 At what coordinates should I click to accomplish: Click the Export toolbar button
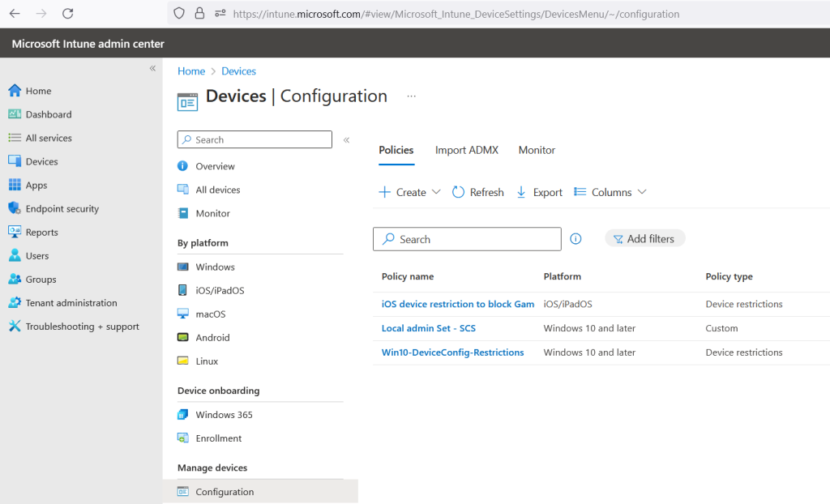[x=540, y=192]
